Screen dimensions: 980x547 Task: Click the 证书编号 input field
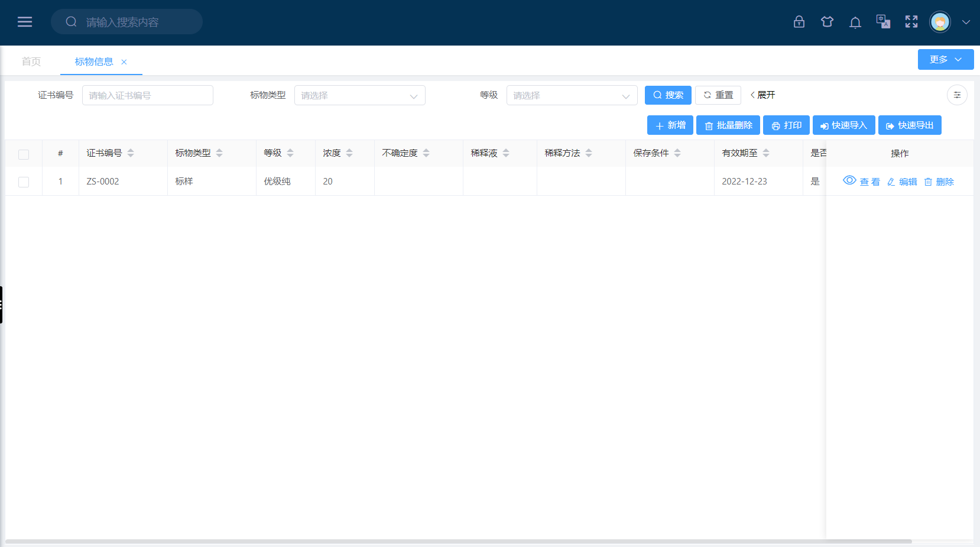[x=148, y=95]
